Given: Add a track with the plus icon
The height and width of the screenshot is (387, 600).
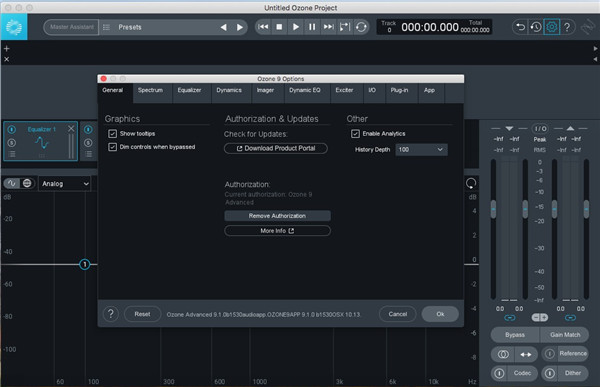Looking at the screenshot, I should [7, 49].
